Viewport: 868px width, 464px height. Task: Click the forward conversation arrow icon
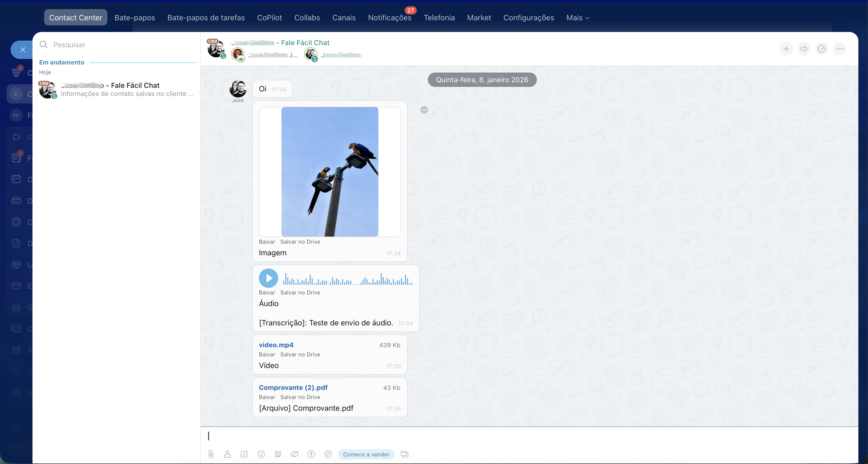804,49
